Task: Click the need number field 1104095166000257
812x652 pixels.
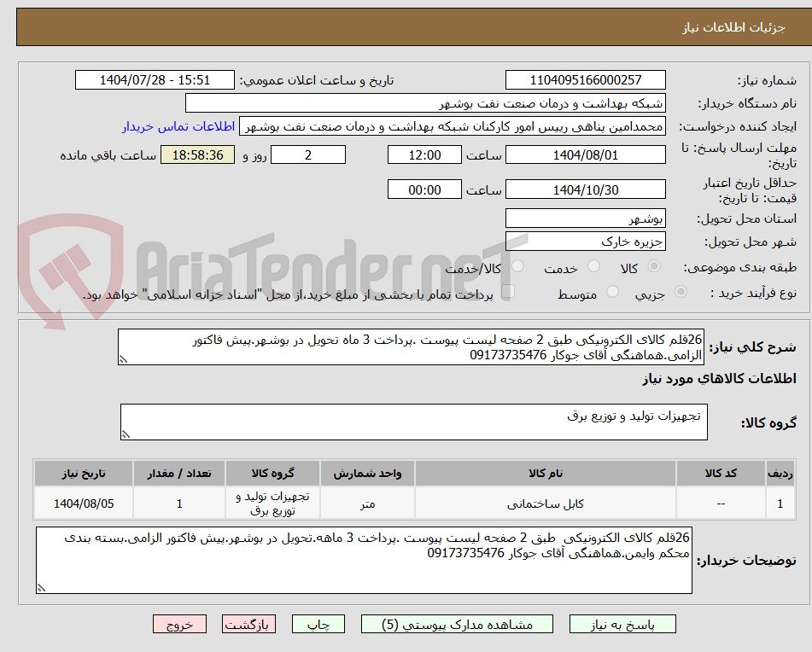Action: click(585, 79)
